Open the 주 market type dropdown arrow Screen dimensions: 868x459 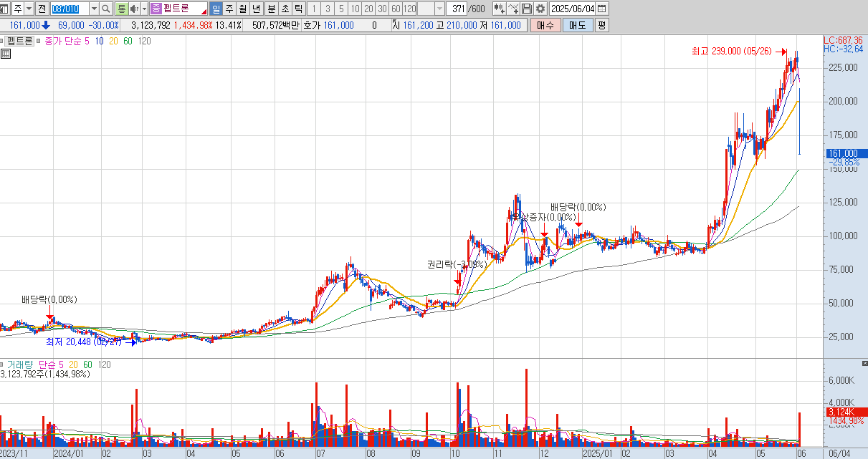[x=29, y=9]
